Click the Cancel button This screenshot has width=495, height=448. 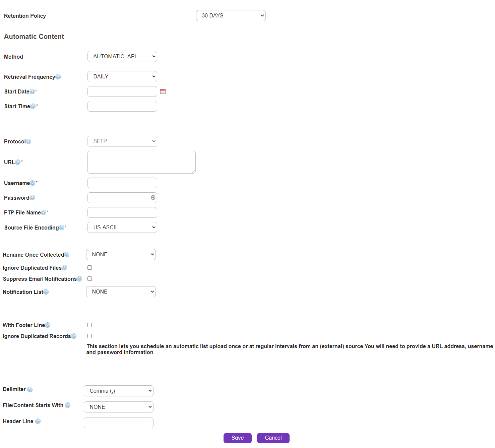pos(273,438)
